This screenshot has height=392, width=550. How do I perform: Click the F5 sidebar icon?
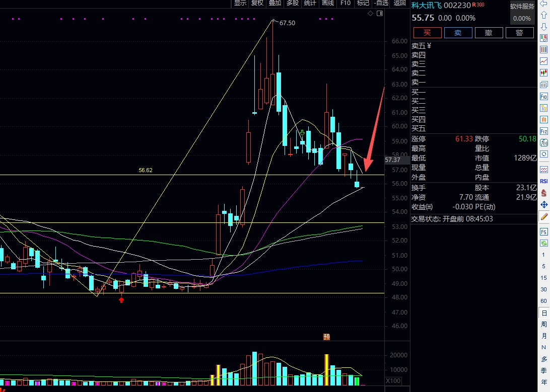tap(543, 231)
